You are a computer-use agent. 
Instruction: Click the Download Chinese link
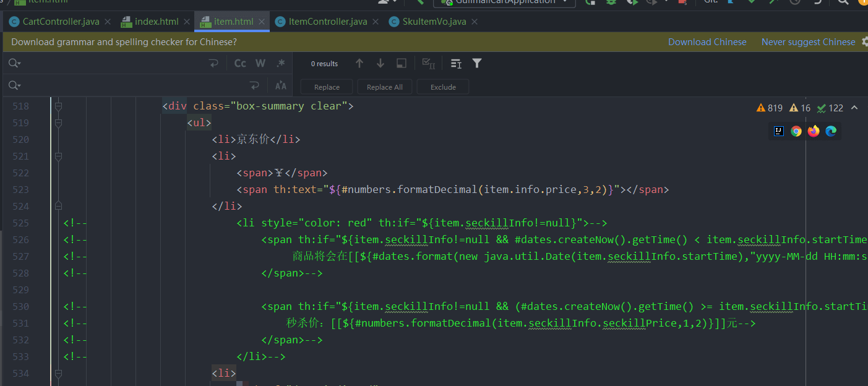coord(707,42)
